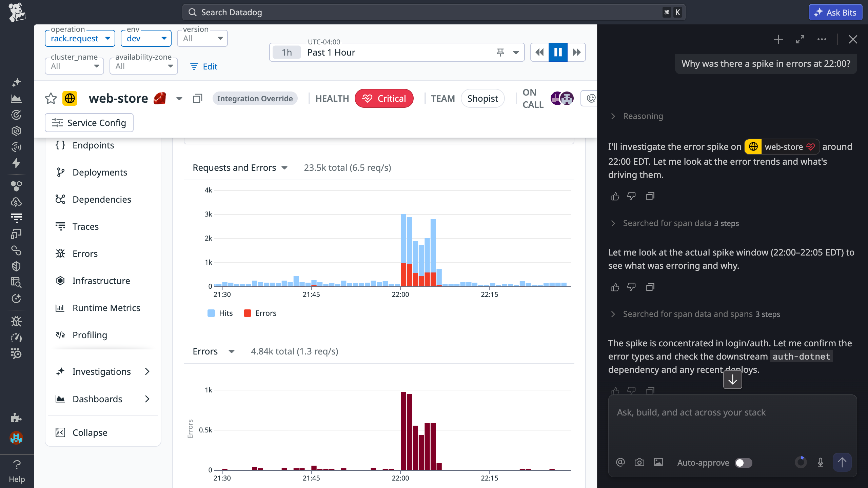This screenshot has height=488, width=868.
Task: Toggle Errors series in chart legend
Action: click(260, 313)
